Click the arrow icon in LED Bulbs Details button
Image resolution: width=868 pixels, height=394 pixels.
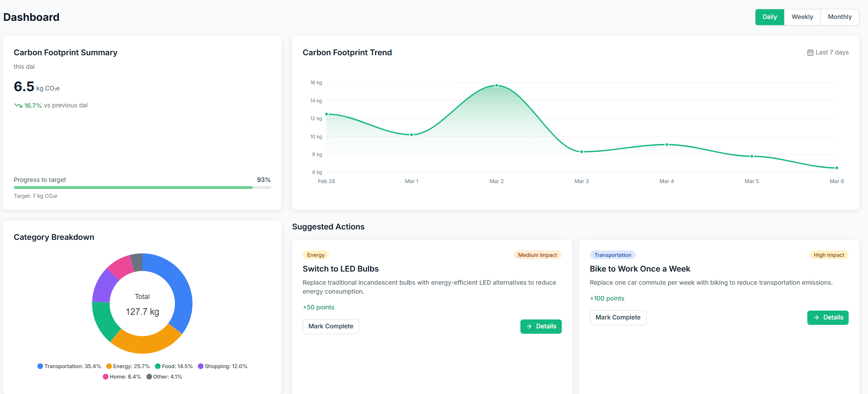coord(529,326)
